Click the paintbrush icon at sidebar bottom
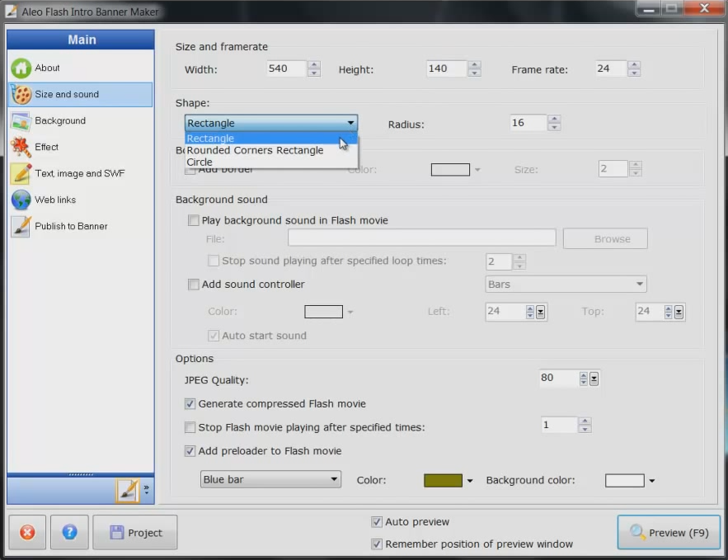The height and width of the screenshot is (560, 728). 127,491
